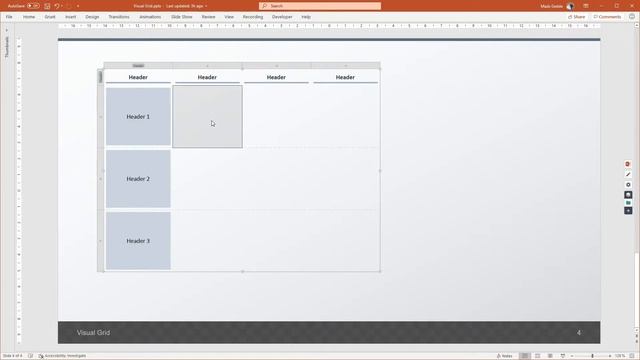This screenshot has height=360, width=640.
Task: Click the Visual Grid footer text
Action: 93,333
